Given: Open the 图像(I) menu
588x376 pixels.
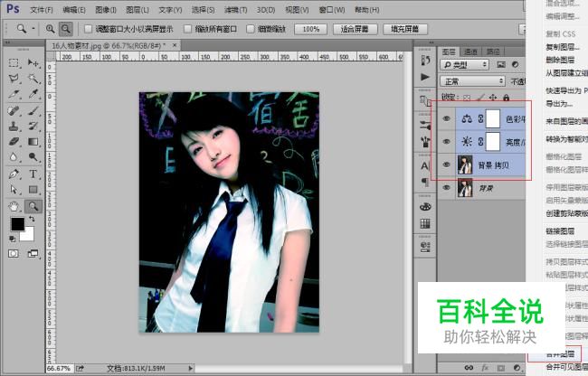Looking at the screenshot, I should point(106,10).
